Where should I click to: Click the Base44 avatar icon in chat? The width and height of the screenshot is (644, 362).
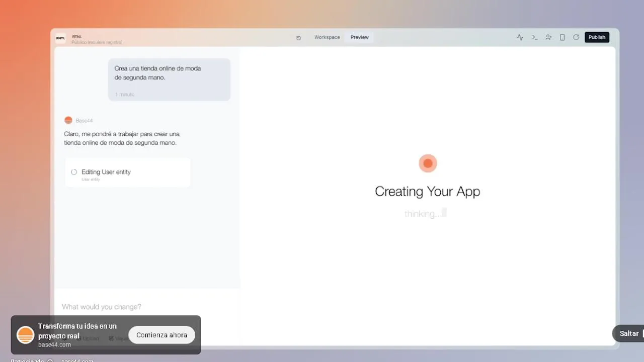pyautogui.click(x=68, y=120)
